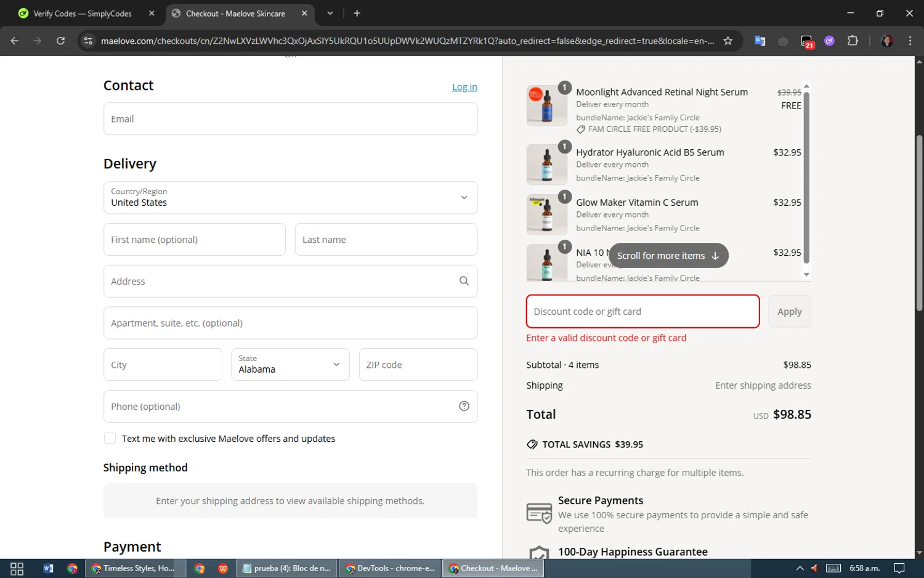924x578 pixels.
Task: Click Scroll for more items button
Action: pyautogui.click(x=668, y=255)
